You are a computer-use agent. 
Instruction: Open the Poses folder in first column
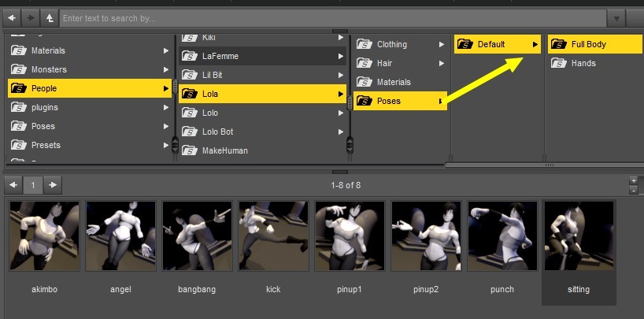(90, 126)
